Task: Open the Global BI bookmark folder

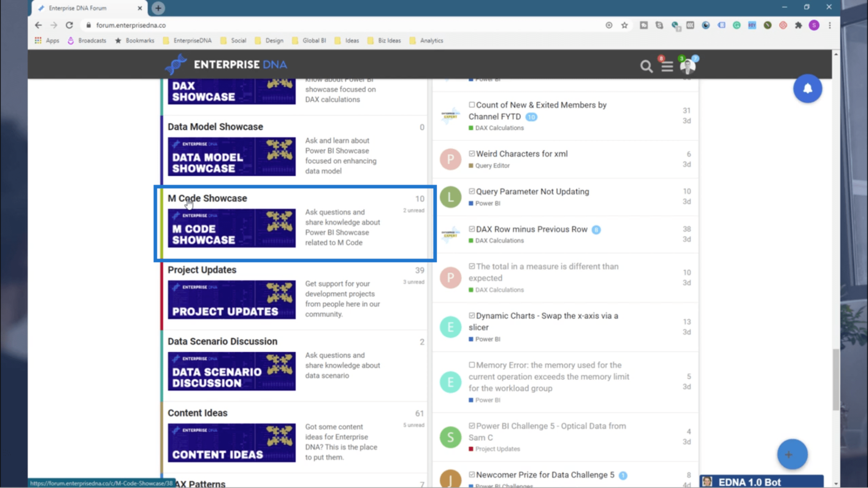Action: [x=309, y=40]
